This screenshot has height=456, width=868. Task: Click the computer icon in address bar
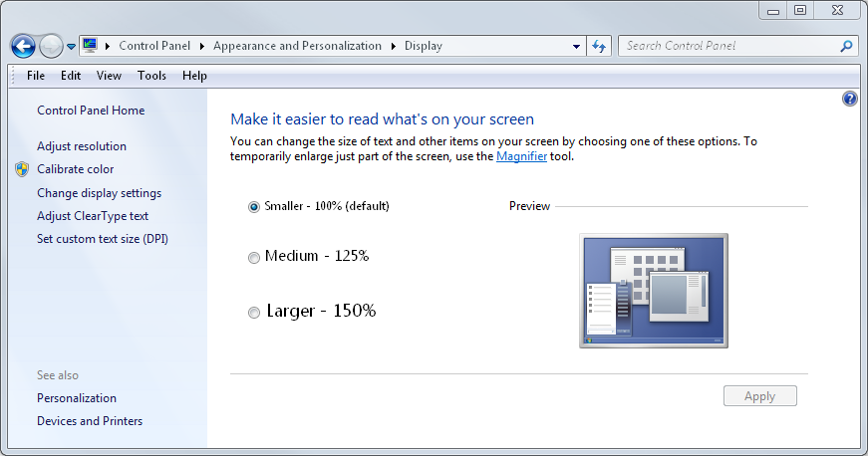click(x=91, y=45)
